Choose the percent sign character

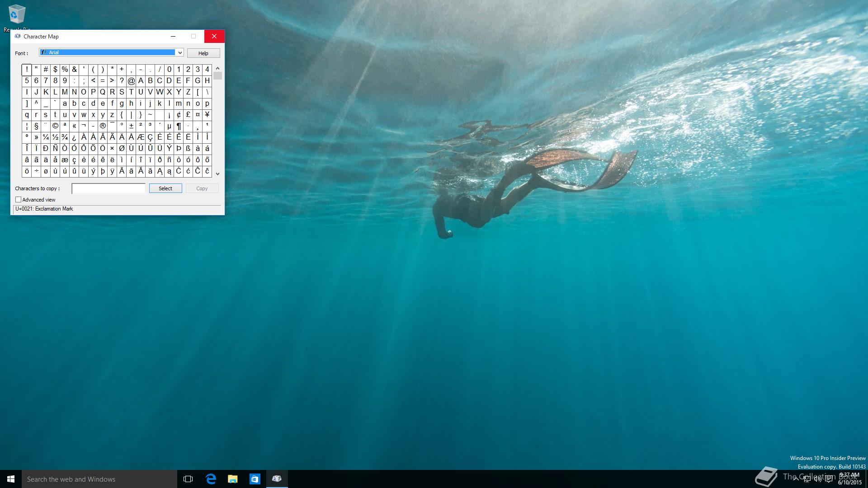65,70
